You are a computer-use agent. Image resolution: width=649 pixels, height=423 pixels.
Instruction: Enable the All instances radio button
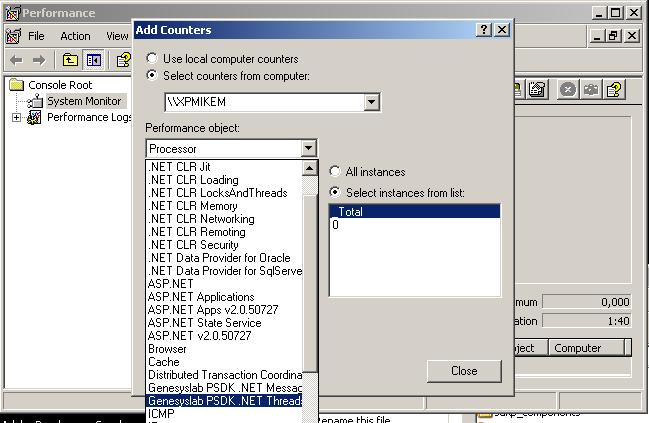tap(335, 172)
